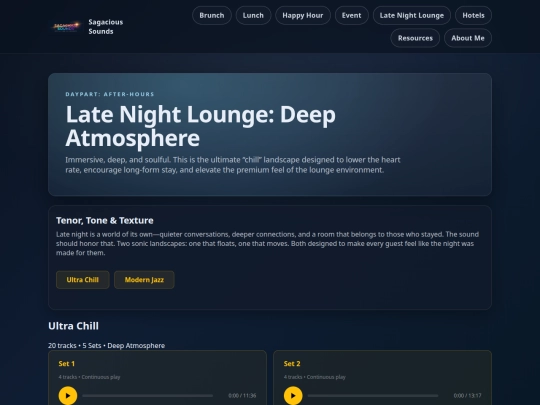The width and height of the screenshot is (540, 405).
Task: Seek within Set 2 progress bar
Action: pyautogui.click(x=373, y=396)
